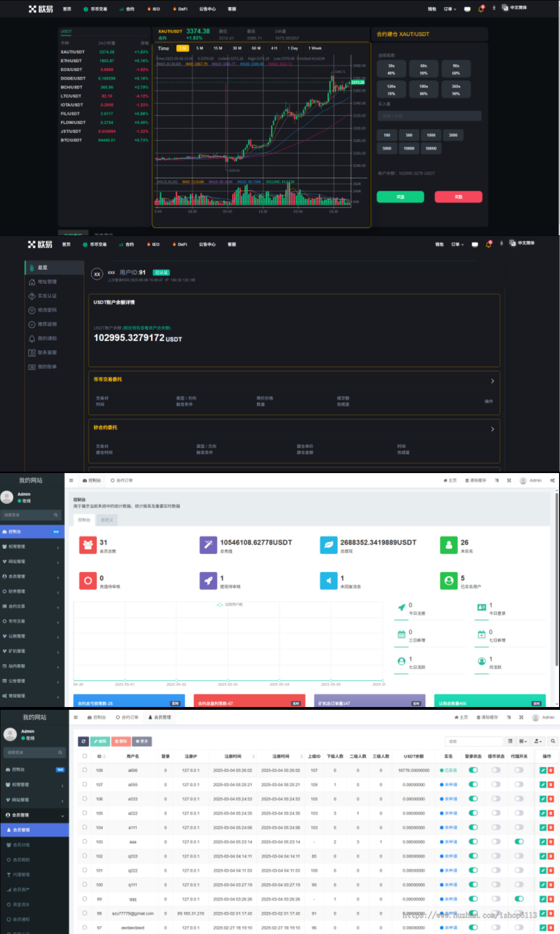
Task: Check the row checkbox for ID 105
Action: point(84,813)
